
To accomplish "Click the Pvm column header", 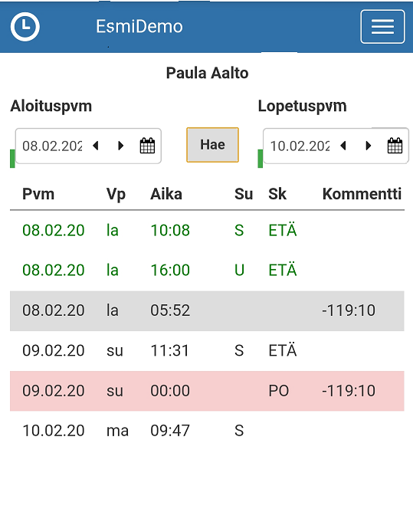I will [38, 194].
